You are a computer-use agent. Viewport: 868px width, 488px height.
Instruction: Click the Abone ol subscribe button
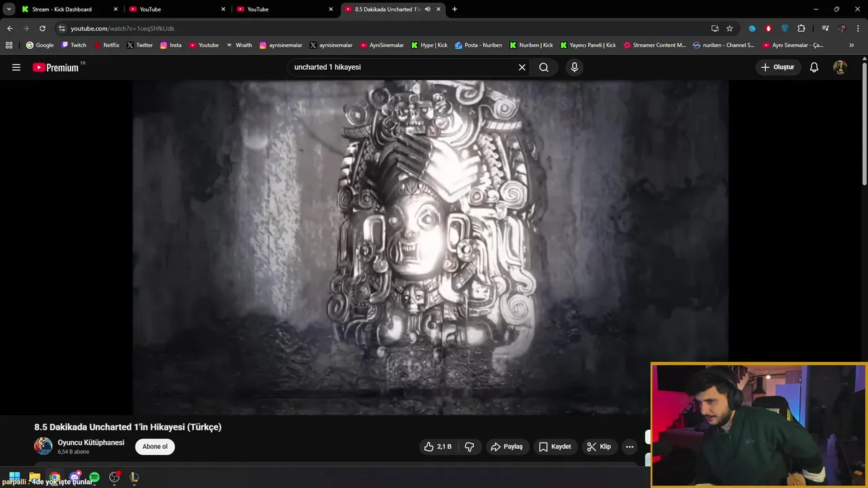tap(155, 447)
